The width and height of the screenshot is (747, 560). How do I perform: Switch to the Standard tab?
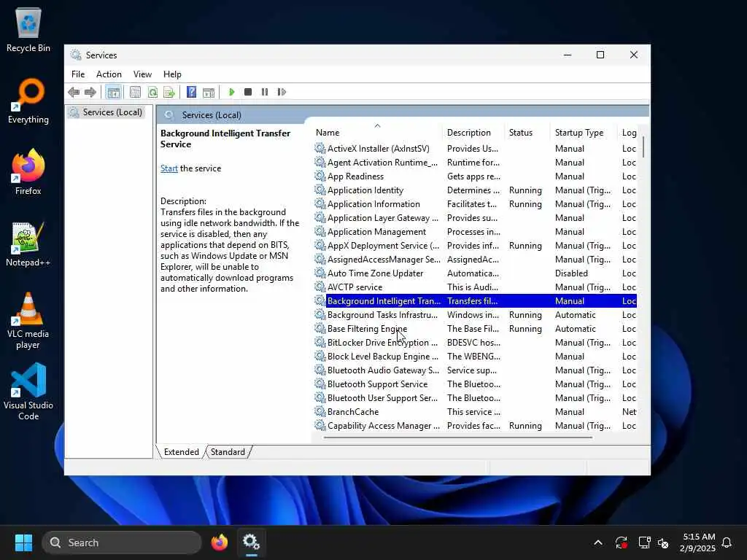pyautogui.click(x=228, y=452)
